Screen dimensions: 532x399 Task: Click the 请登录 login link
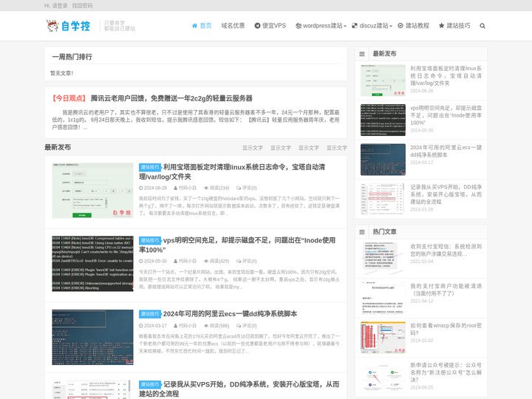click(x=59, y=6)
